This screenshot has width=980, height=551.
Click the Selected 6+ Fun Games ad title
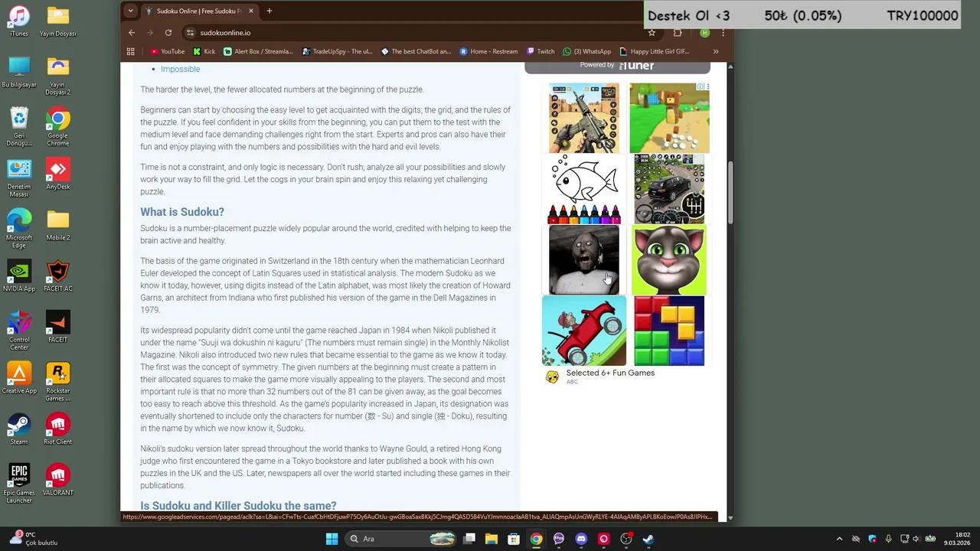(610, 373)
